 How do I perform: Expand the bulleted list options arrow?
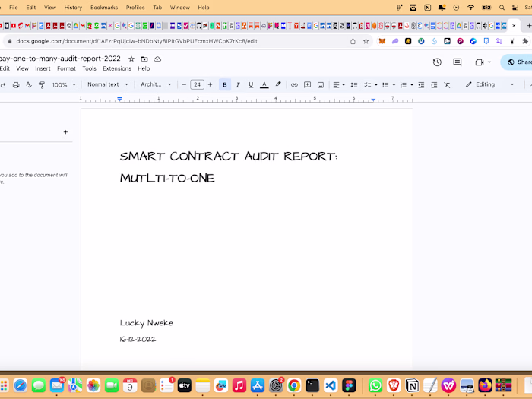pyautogui.click(x=394, y=85)
